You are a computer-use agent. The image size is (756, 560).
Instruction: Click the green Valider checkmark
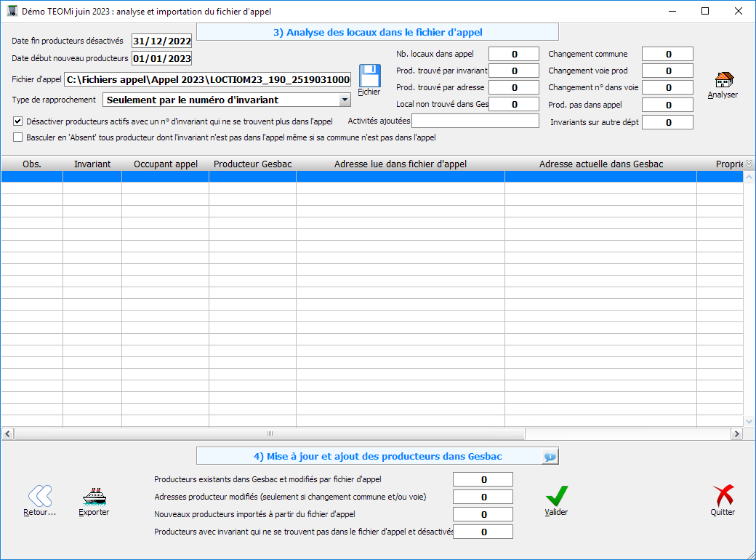(556, 496)
